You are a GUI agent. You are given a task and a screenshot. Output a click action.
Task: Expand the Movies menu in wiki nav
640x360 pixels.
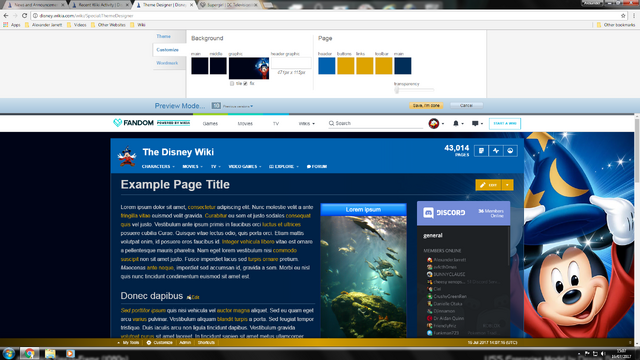click(x=192, y=167)
